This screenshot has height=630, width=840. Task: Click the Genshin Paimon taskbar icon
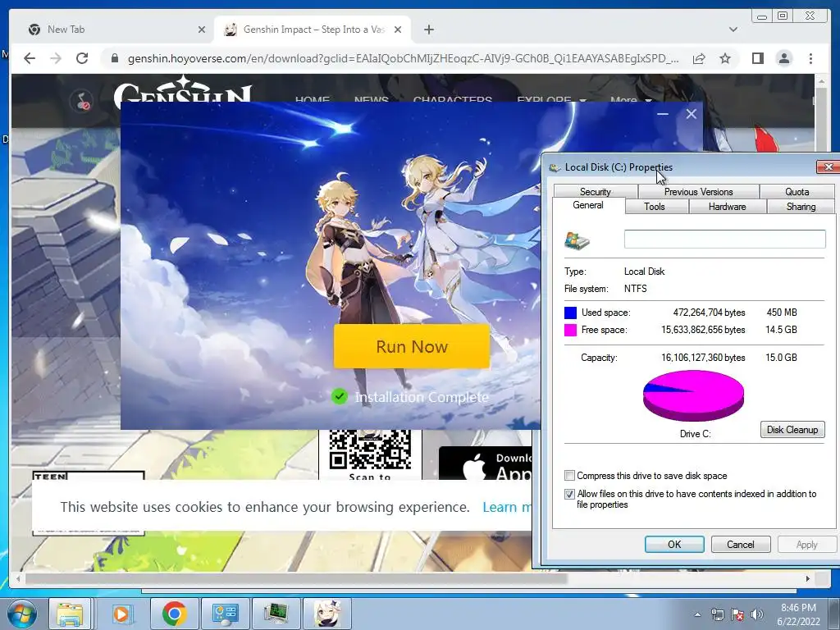pos(327,614)
